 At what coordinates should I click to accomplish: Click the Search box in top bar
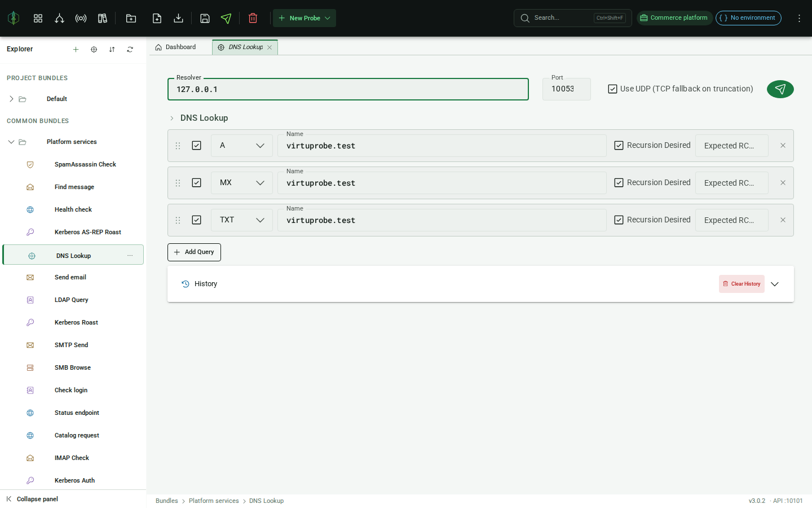572,18
